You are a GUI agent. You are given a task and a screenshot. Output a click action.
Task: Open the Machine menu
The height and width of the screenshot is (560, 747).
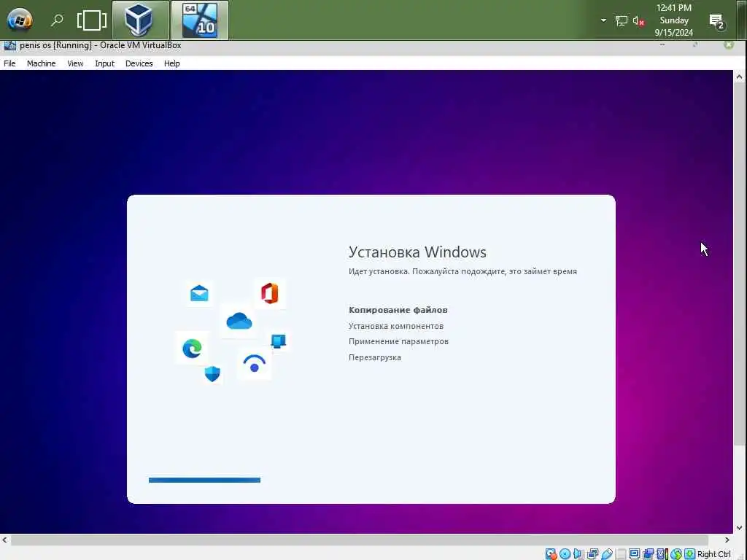(x=41, y=63)
